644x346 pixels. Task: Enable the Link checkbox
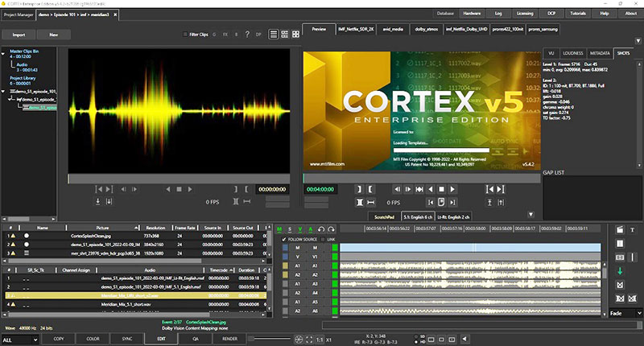pyautogui.click(x=323, y=239)
